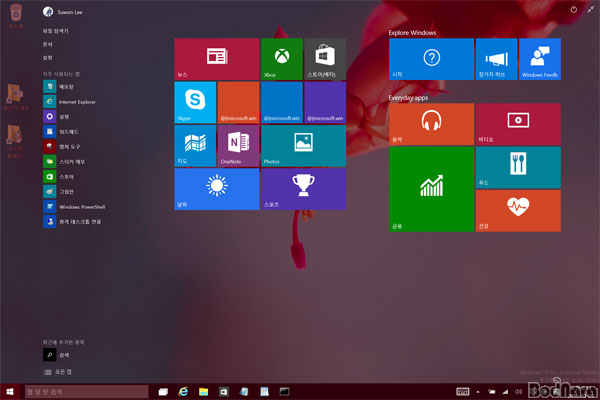Open the 지도 maps tile

(195, 146)
